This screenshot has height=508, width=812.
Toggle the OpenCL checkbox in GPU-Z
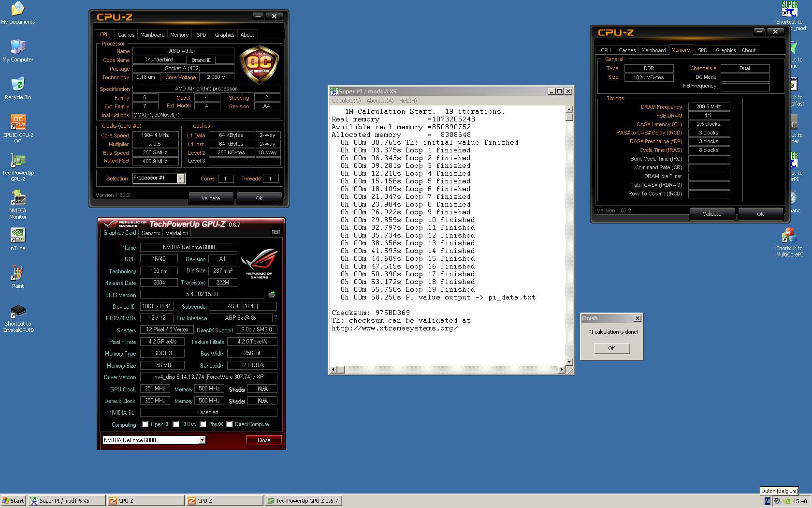pyautogui.click(x=145, y=424)
